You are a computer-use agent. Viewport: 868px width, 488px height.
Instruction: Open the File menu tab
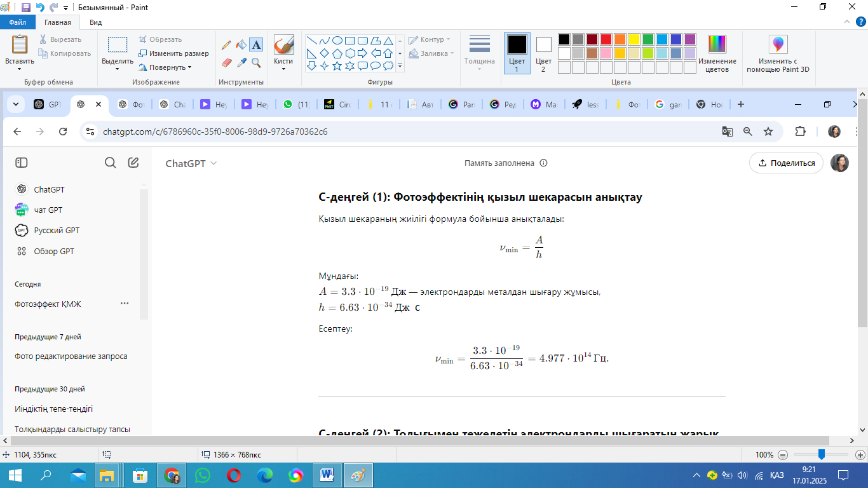[x=18, y=22]
